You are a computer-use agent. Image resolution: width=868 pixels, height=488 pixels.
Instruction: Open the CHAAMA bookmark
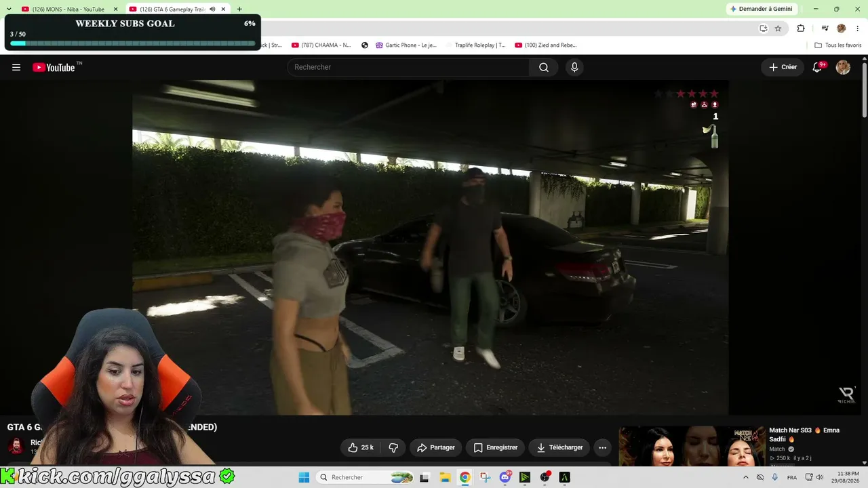(321, 45)
